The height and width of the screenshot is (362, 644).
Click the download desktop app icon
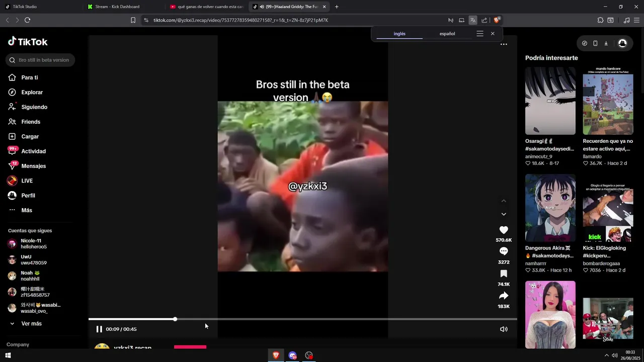click(606, 43)
